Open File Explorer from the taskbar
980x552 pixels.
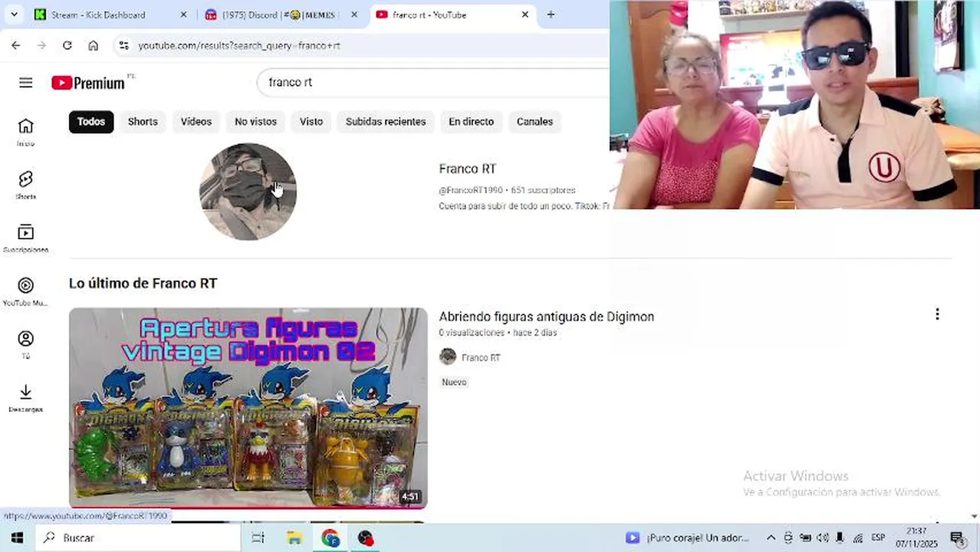point(294,537)
